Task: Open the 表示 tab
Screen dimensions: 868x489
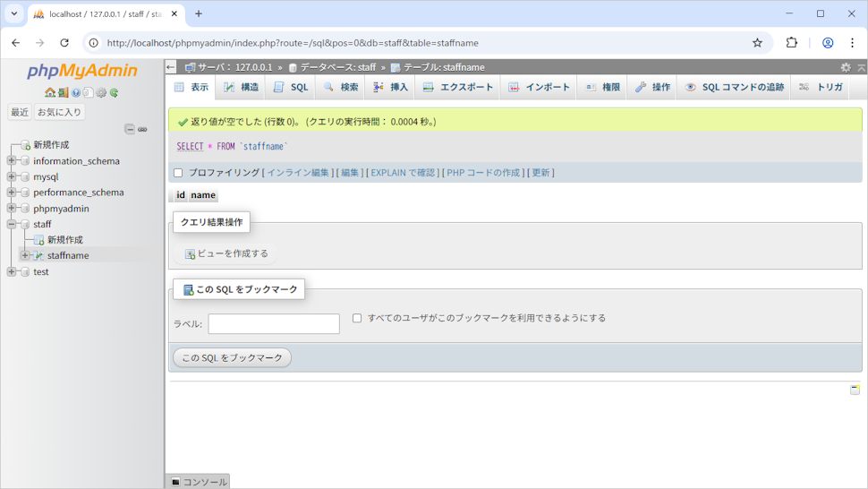Action: coord(191,87)
